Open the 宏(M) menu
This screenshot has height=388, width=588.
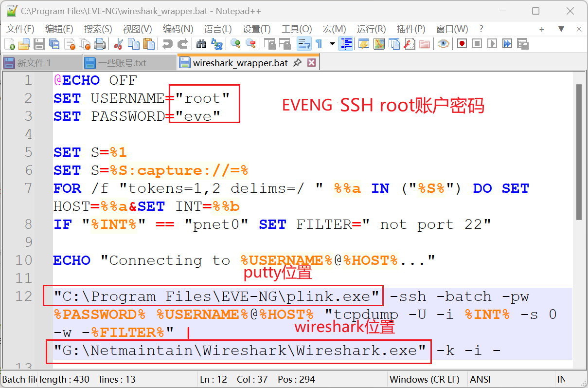click(x=334, y=29)
